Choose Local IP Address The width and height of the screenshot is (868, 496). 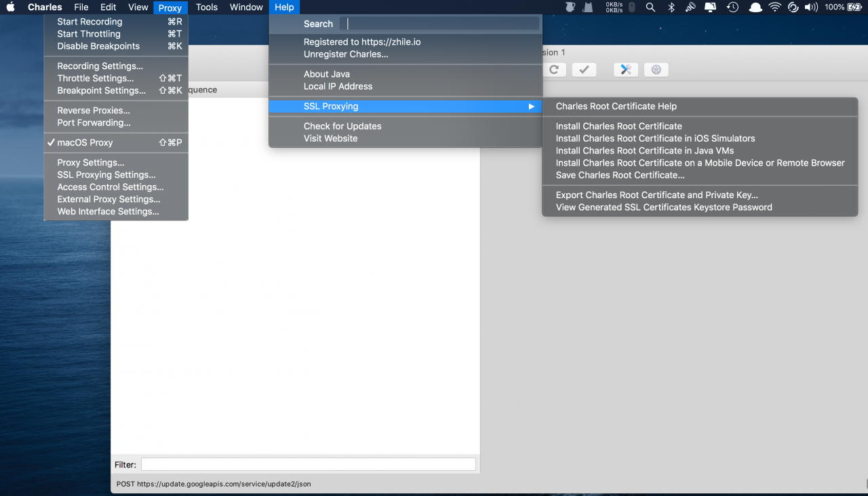tap(406, 86)
